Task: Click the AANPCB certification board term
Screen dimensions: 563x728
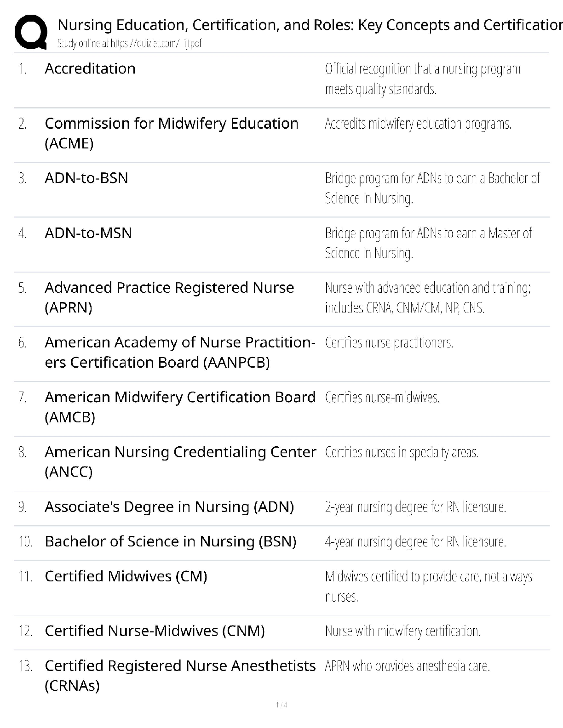Action: (179, 352)
